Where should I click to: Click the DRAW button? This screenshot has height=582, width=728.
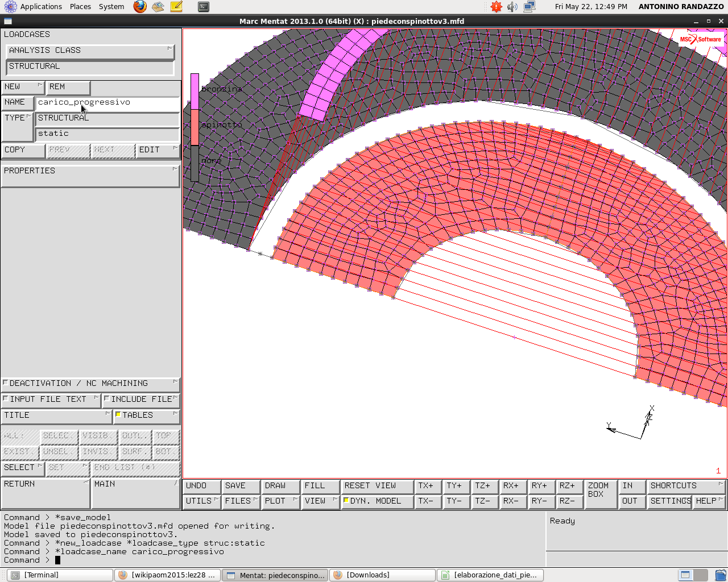280,486
